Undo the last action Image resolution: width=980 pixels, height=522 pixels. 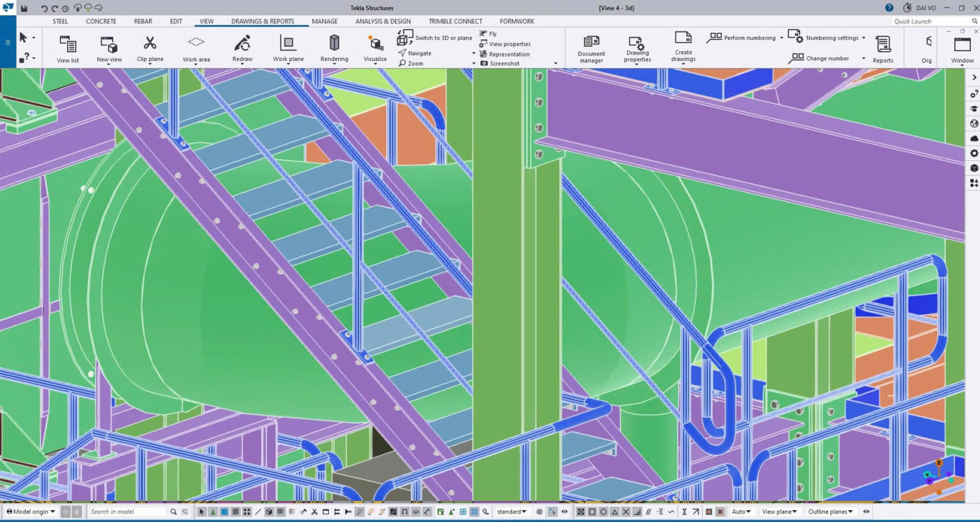44,8
